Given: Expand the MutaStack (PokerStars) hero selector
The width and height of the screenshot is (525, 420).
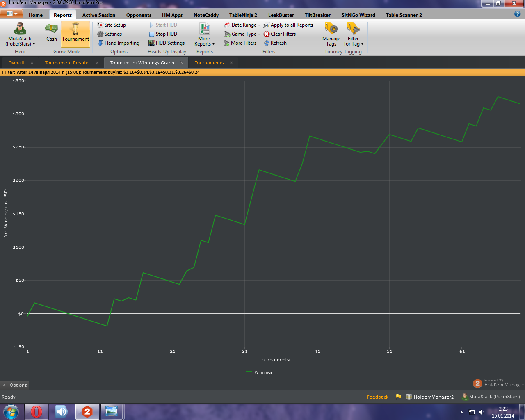Looking at the screenshot, I should [x=20, y=34].
